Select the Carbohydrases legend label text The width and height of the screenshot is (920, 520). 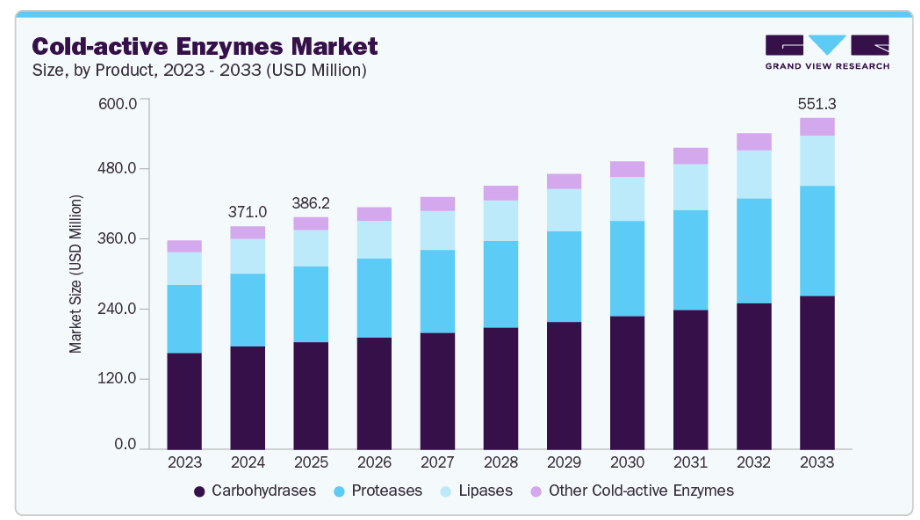(x=262, y=491)
